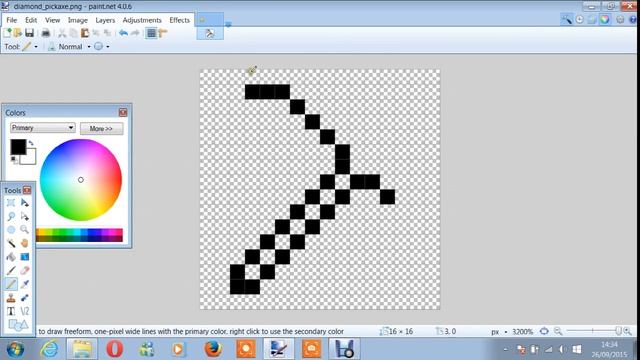Open the Primary color selector dropdown
Screen dimensions: 640x360
click(x=42, y=128)
